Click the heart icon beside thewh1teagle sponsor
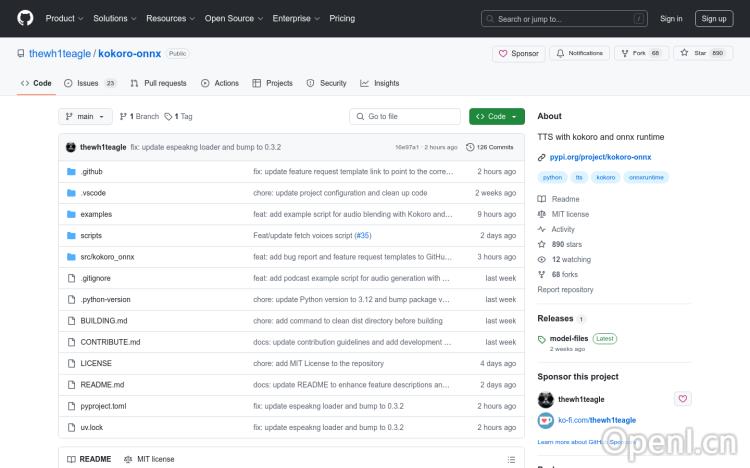 point(683,399)
